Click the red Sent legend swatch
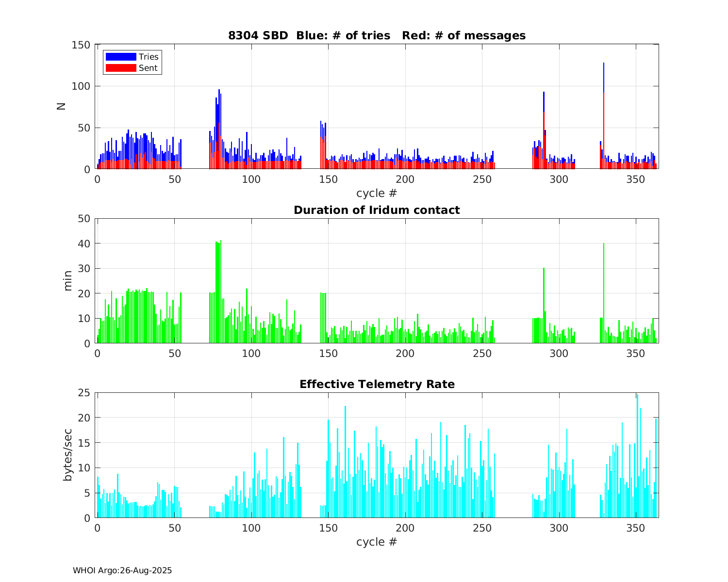 pyautogui.click(x=120, y=68)
